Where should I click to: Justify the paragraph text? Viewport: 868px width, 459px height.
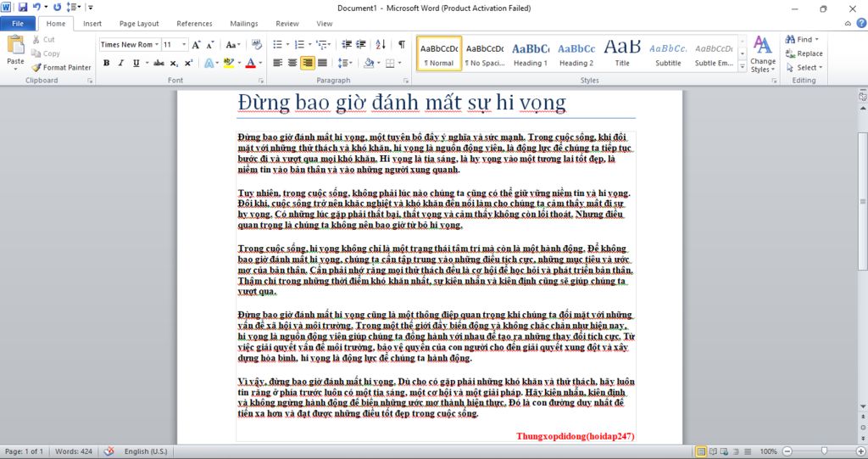[322, 63]
